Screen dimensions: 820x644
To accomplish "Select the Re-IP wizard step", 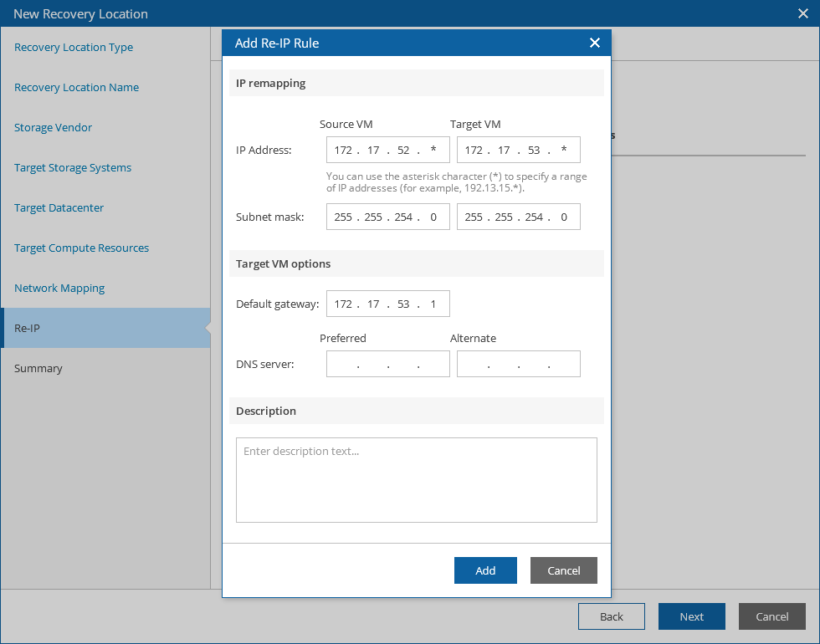I will (105, 328).
